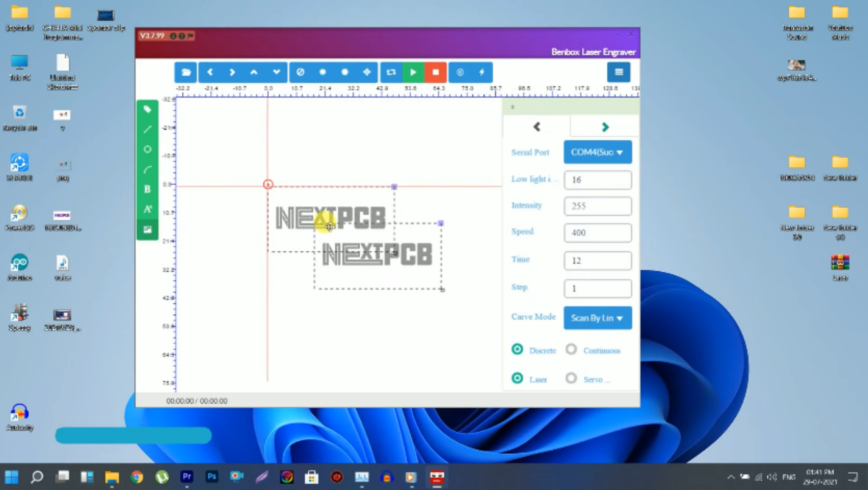This screenshot has width=868, height=490.
Task: Click the lightning bolt toolbar icon
Action: (482, 72)
